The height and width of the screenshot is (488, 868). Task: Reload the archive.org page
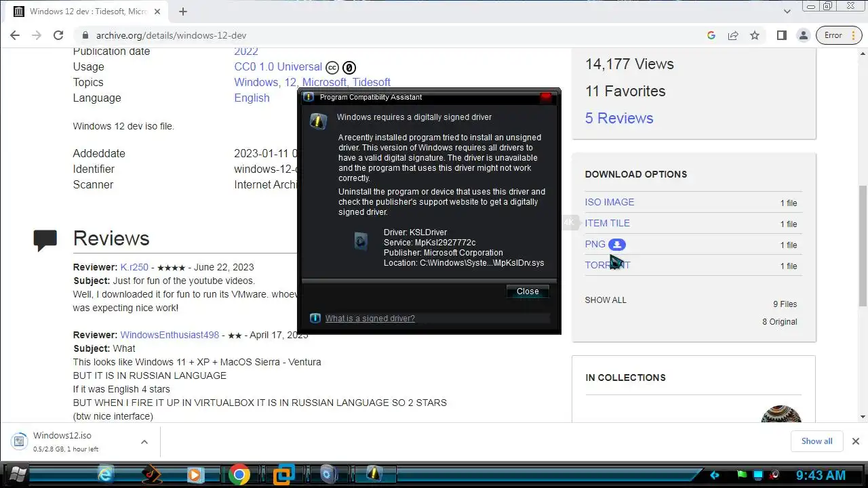(x=58, y=35)
